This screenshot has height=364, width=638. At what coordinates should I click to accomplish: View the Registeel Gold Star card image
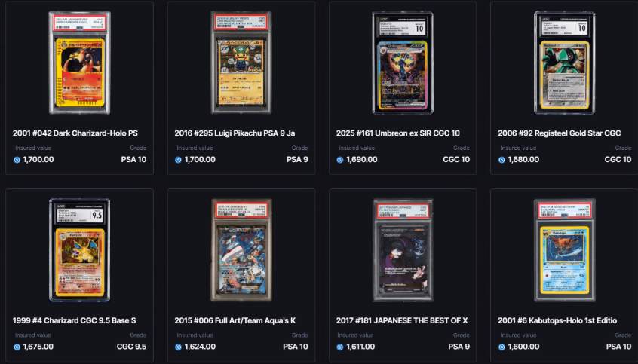coord(564,63)
